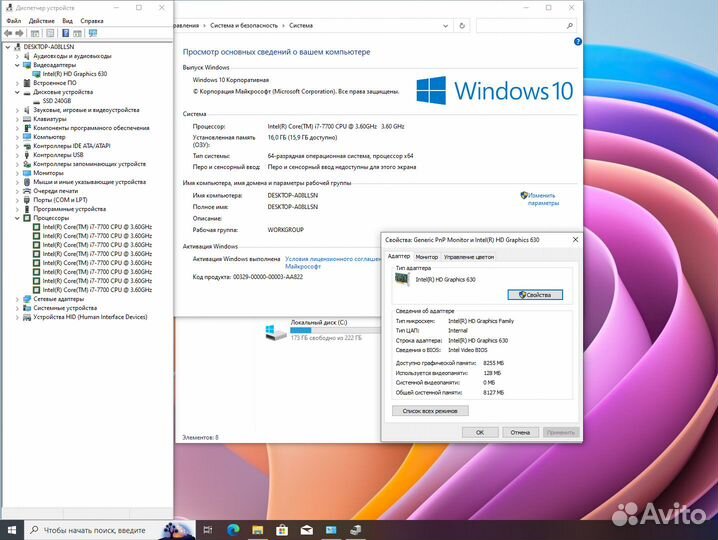The height and width of the screenshot is (540, 718).
Task: Click the Локальный диск (C:) drive icon
Action: pos(276,332)
